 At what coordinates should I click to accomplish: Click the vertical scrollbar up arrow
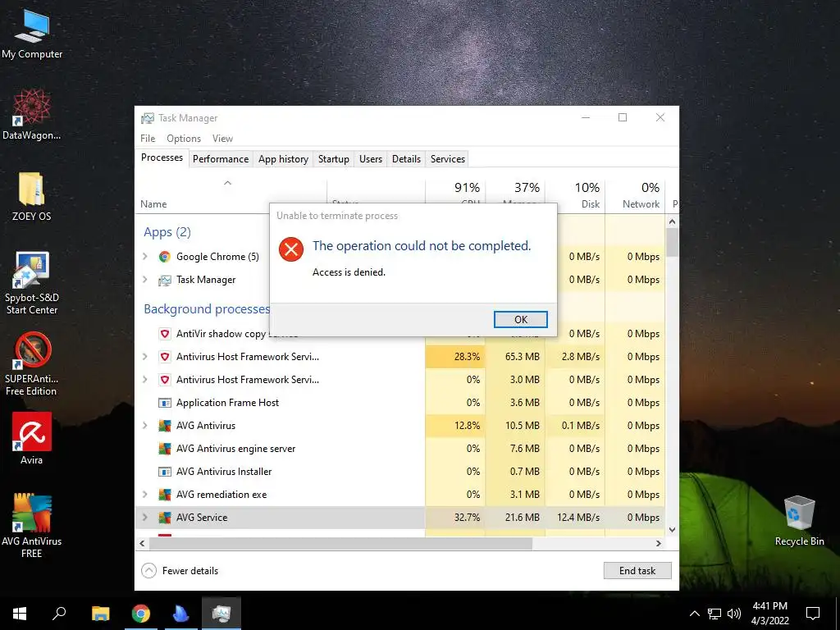click(x=673, y=221)
